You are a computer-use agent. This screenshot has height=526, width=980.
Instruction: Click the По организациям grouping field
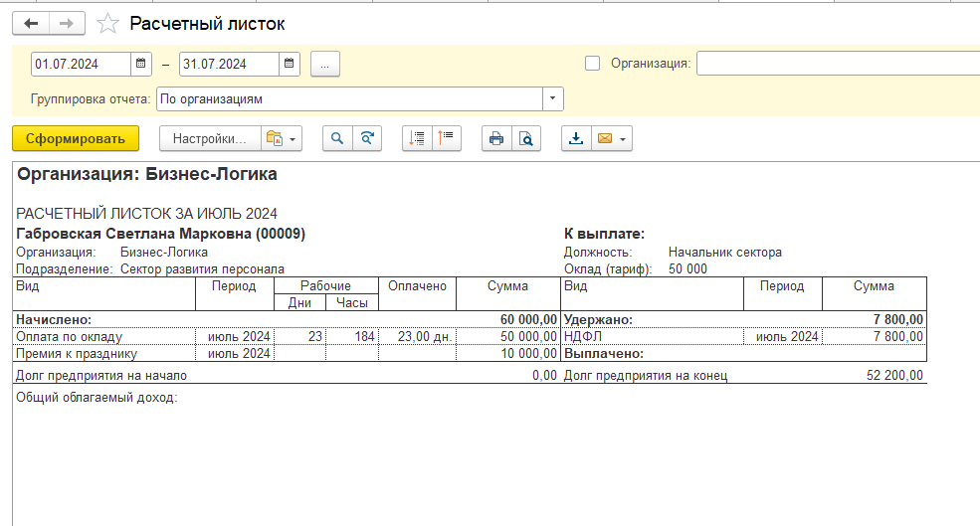click(x=349, y=98)
